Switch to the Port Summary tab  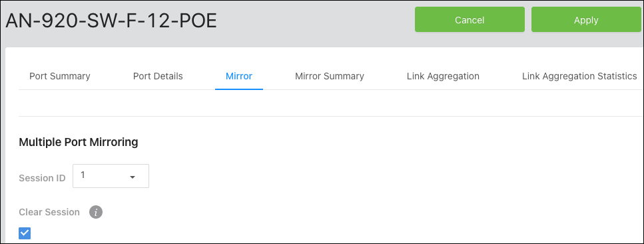click(x=59, y=76)
